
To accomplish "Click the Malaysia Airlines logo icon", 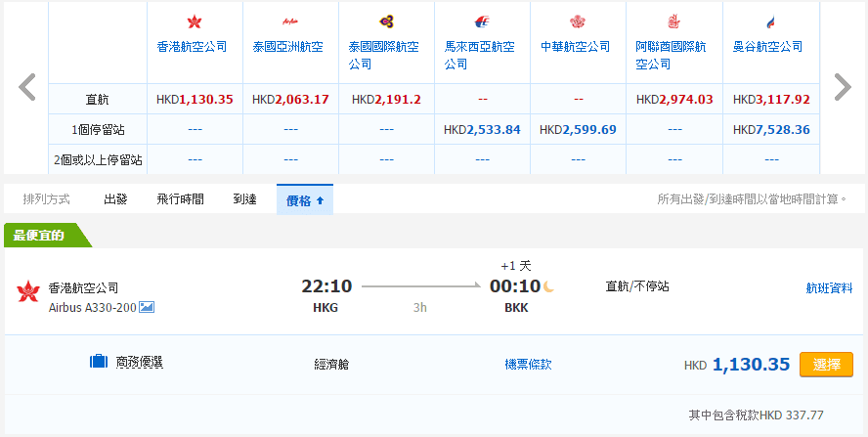I will (481, 22).
